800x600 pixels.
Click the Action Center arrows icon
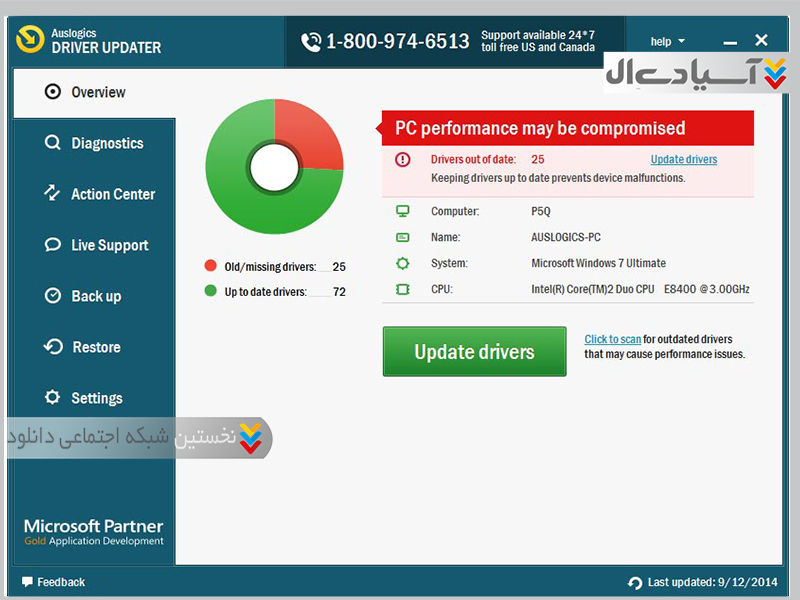pos(53,194)
